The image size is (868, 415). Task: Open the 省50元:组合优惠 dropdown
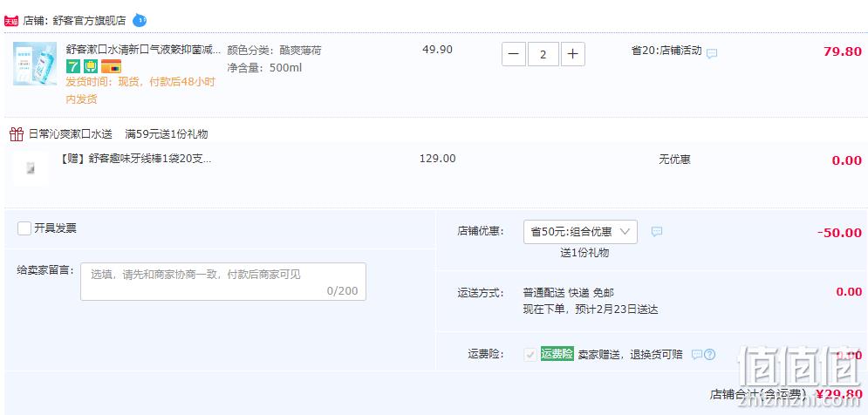point(580,232)
